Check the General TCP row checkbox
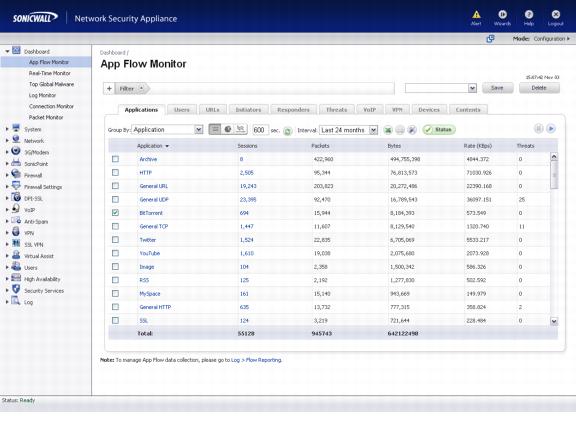The height and width of the screenshot is (426, 576). 115,226
